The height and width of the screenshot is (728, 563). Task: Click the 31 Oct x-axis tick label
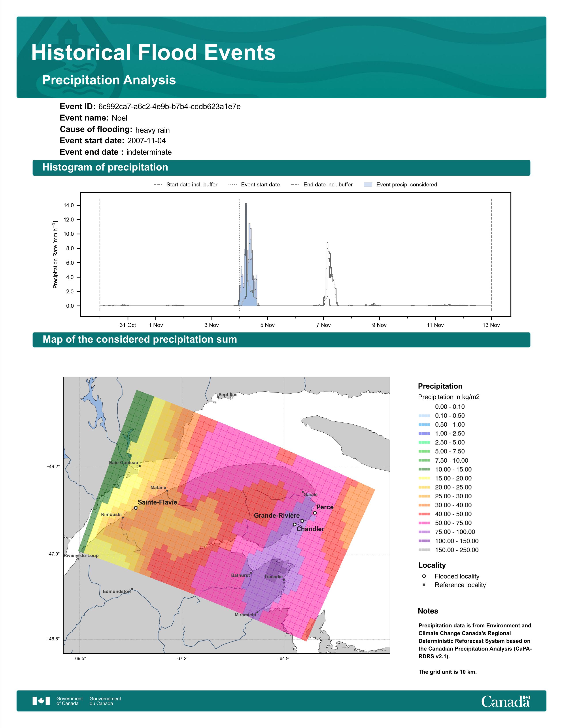pos(128,325)
